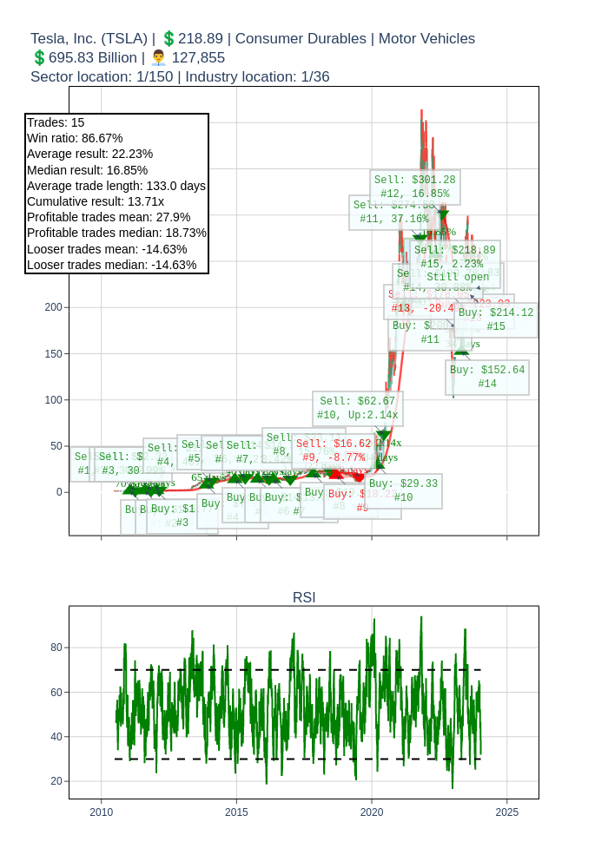The image size is (608, 868).
Task: Select the 'Buy: $214.12 #15' annotation
Action: 496,319
